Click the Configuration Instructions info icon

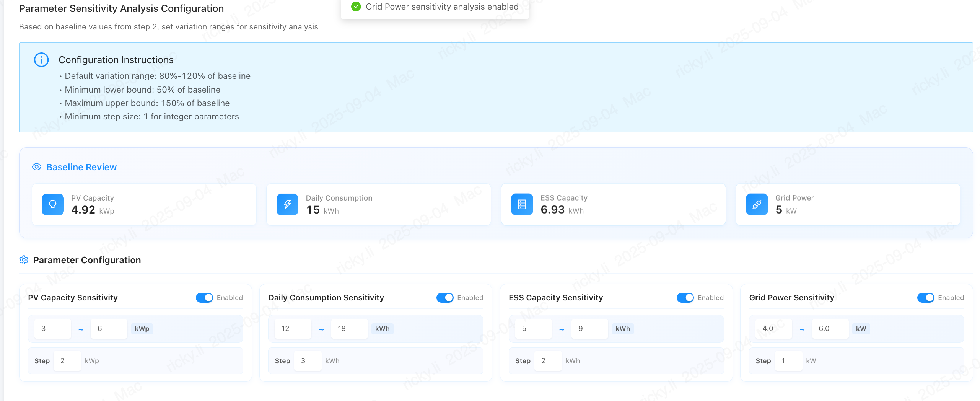(41, 60)
